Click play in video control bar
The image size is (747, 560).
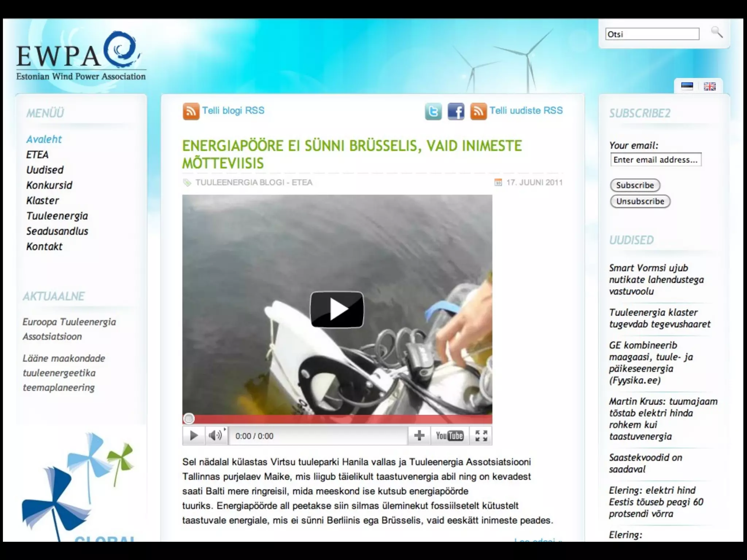tap(194, 436)
